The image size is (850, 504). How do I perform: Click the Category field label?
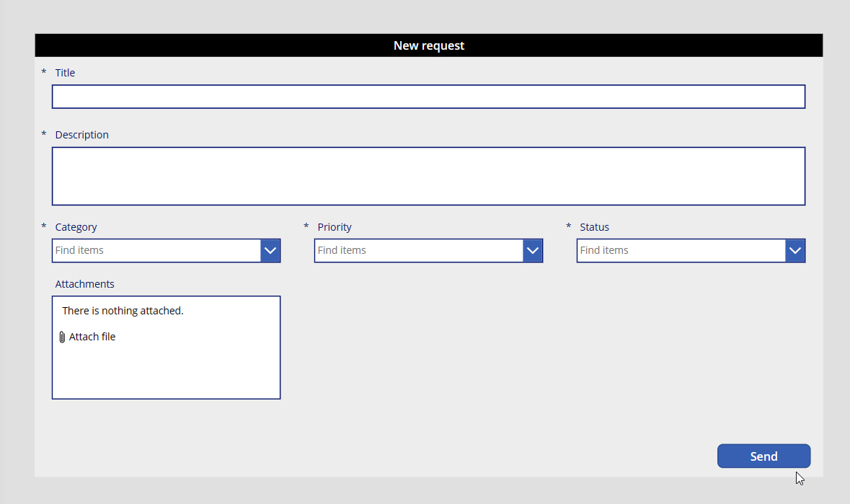pyautogui.click(x=76, y=227)
